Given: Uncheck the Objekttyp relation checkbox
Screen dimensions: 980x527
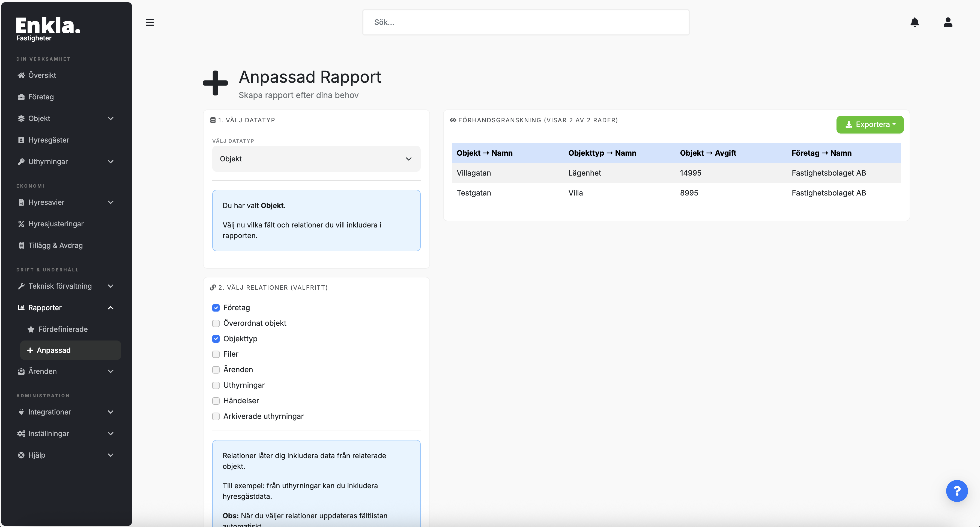Looking at the screenshot, I should 216,339.
